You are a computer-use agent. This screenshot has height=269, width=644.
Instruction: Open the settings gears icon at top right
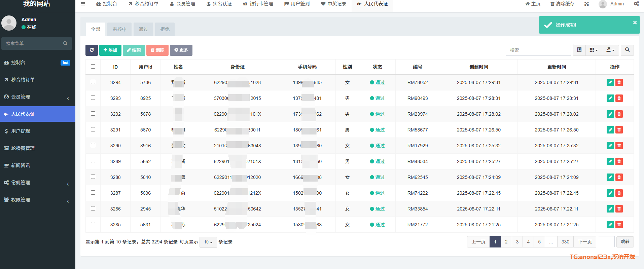click(636, 4)
